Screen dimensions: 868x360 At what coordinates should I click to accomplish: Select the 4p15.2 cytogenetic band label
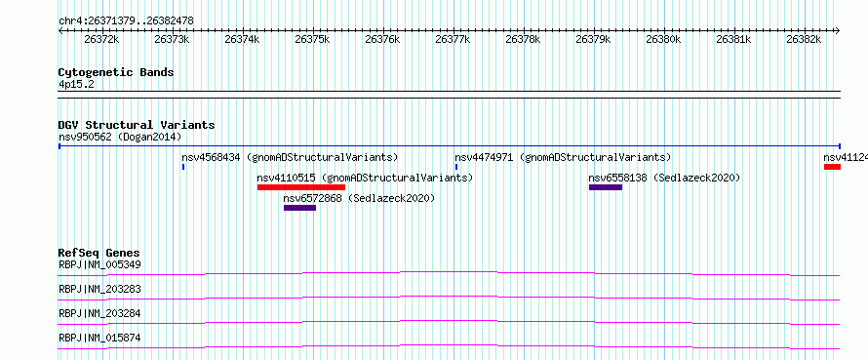(76, 85)
